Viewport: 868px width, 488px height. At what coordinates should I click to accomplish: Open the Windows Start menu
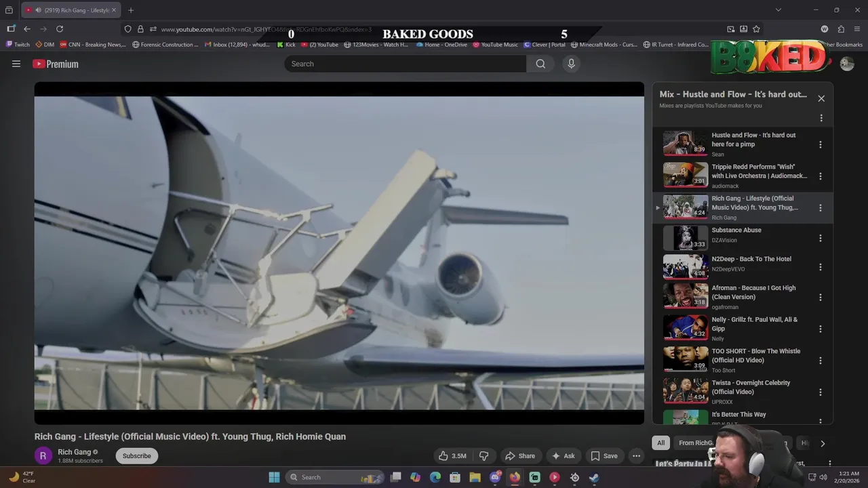tap(274, 477)
